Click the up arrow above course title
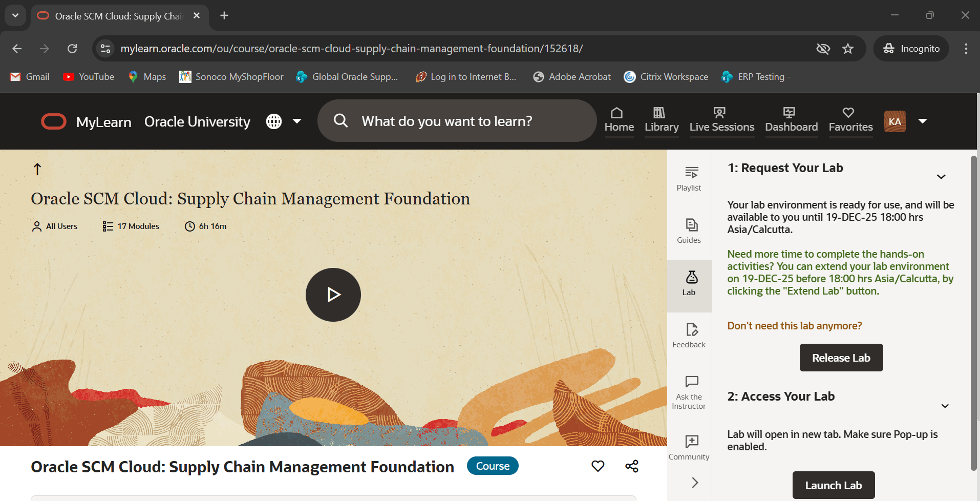Image resolution: width=980 pixels, height=501 pixels. tap(37, 169)
